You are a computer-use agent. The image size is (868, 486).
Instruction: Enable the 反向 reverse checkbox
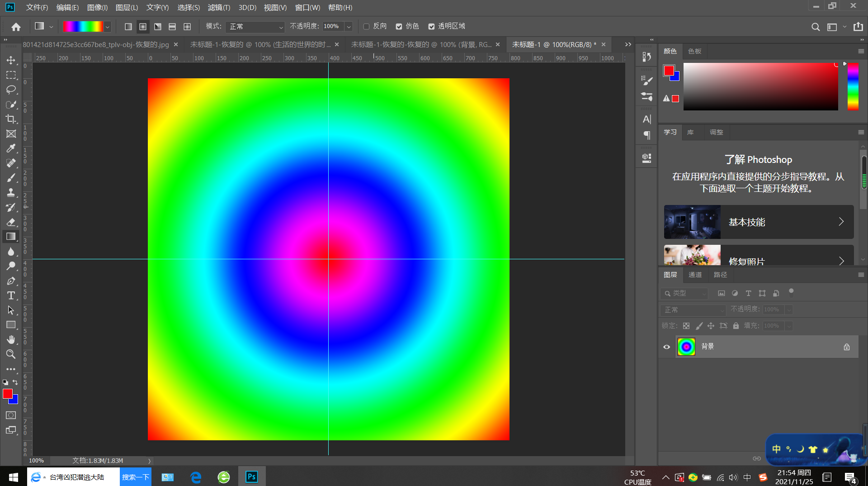[x=367, y=27]
